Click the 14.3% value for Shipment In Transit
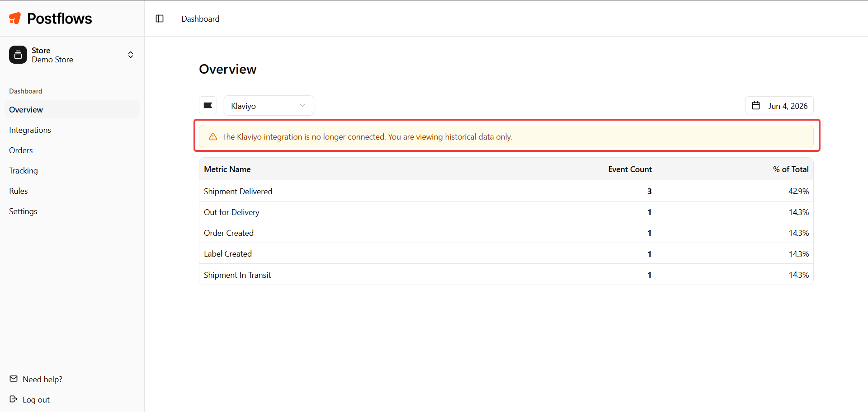Screen dimensions: 868x412 pyautogui.click(x=798, y=275)
